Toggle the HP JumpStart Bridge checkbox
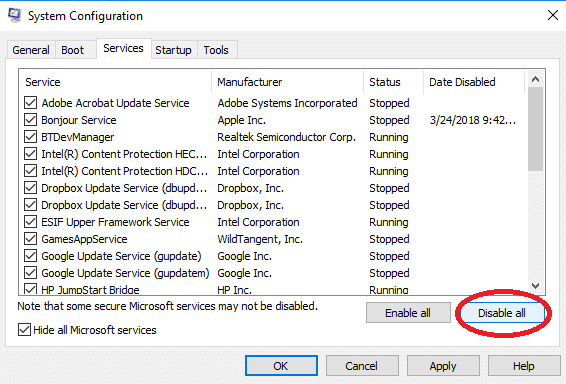566x384 pixels. (x=30, y=289)
